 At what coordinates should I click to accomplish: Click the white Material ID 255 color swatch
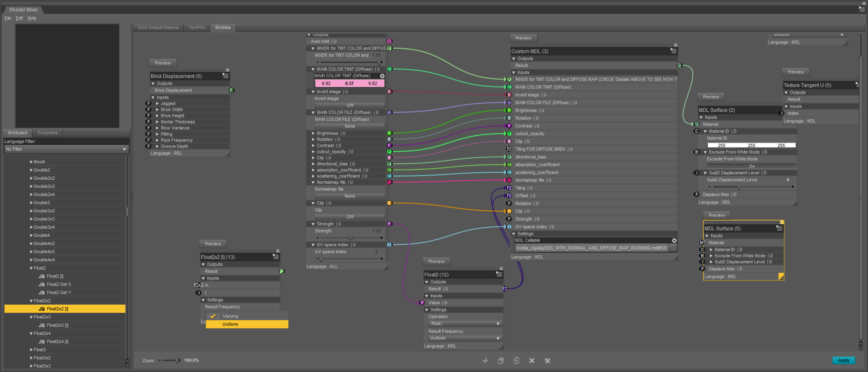pos(751,145)
